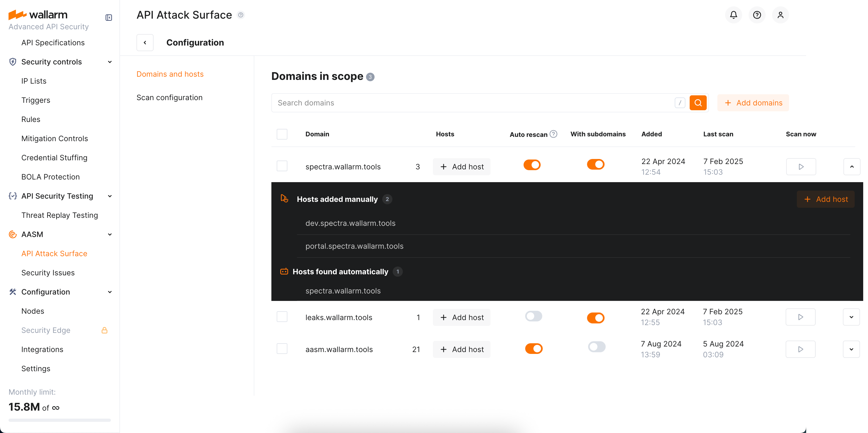Collapse the Security controls menu section
The width and height of the screenshot is (868, 433).
point(110,62)
